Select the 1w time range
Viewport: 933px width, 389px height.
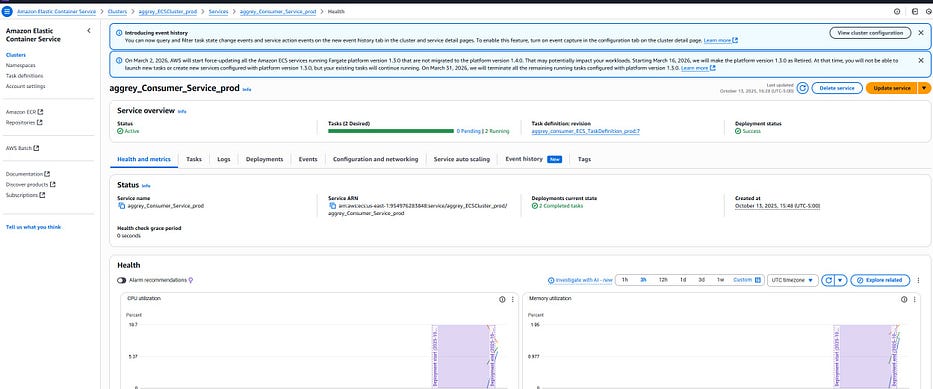click(x=720, y=280)
